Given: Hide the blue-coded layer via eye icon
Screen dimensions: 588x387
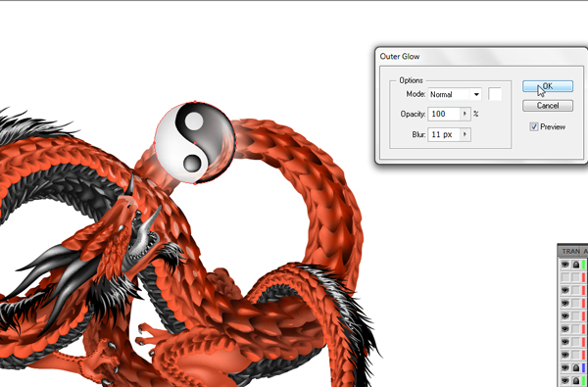Looking at the screenshot, I should point(564,368).
